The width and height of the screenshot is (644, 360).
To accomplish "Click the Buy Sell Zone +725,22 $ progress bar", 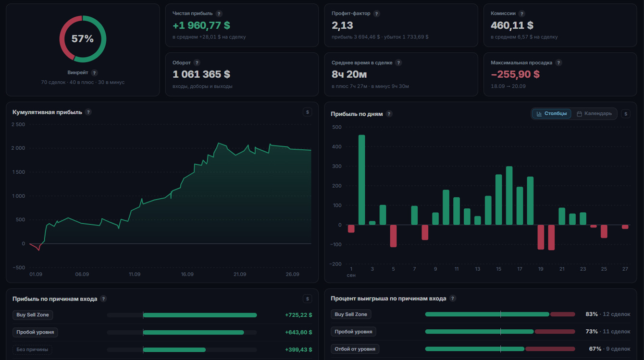I will pyautogui.click(x=182, y=315).
